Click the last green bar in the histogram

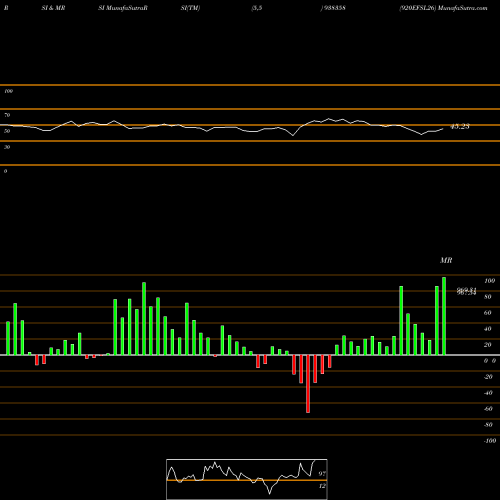(444, 316)
